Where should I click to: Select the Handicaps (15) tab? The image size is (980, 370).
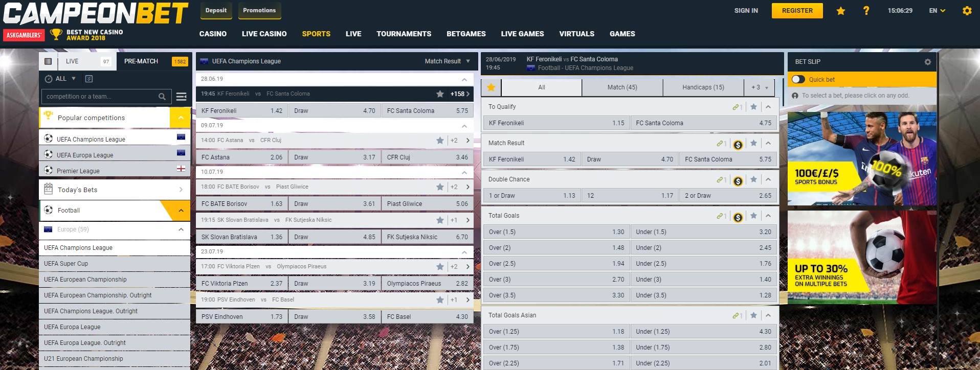click(703, 87)
